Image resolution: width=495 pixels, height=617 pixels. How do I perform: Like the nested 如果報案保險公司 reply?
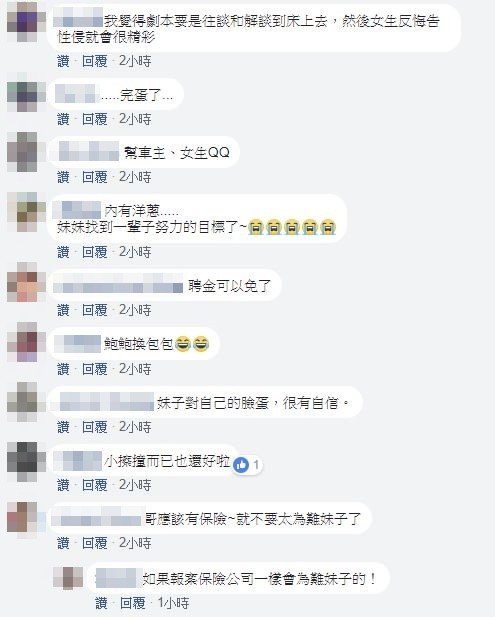click(x=101, y=603)
